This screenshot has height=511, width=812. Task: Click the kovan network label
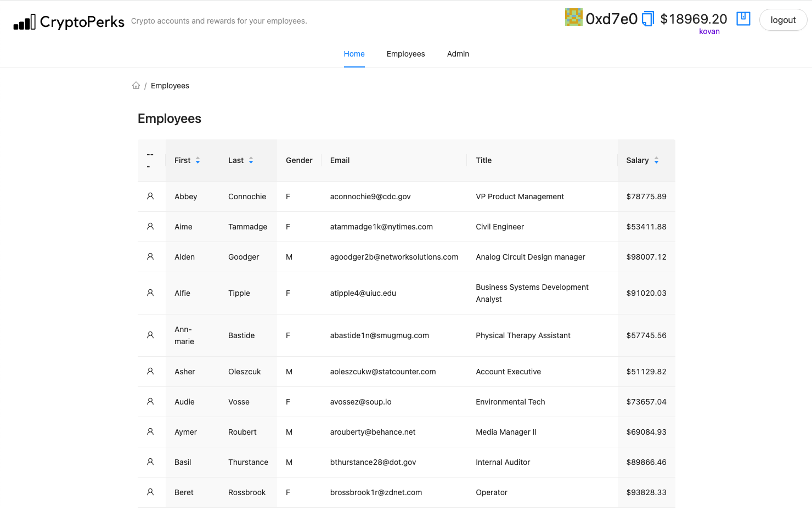click(x=709, y=31)
